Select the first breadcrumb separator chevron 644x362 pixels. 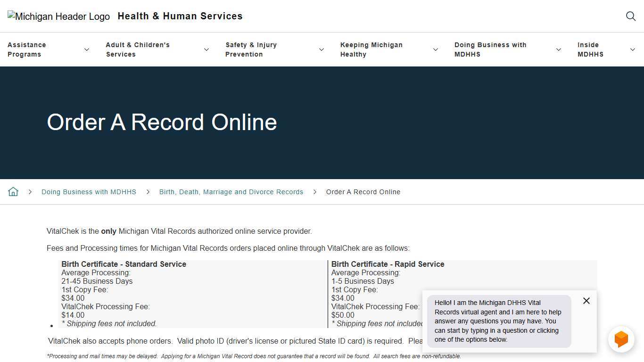(30, 192)
